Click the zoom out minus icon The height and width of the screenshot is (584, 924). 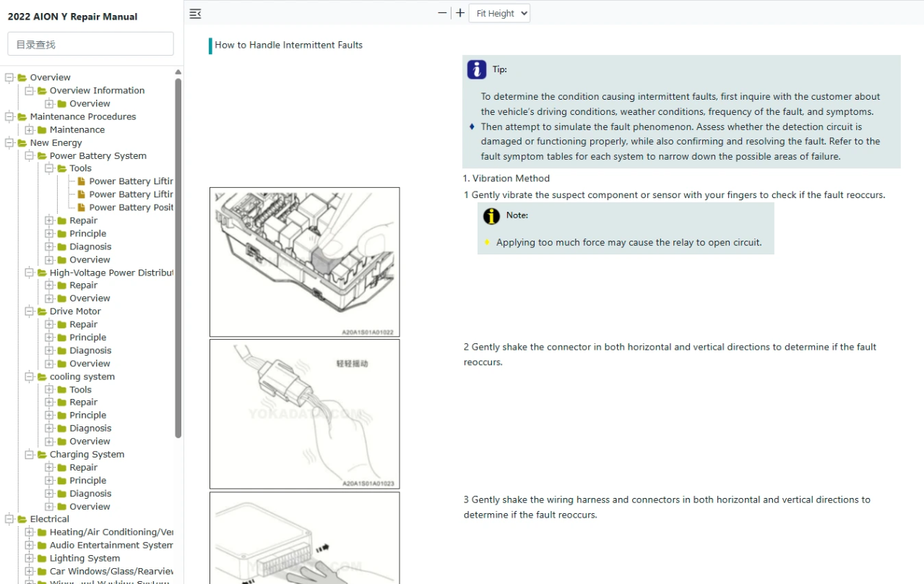443,13
